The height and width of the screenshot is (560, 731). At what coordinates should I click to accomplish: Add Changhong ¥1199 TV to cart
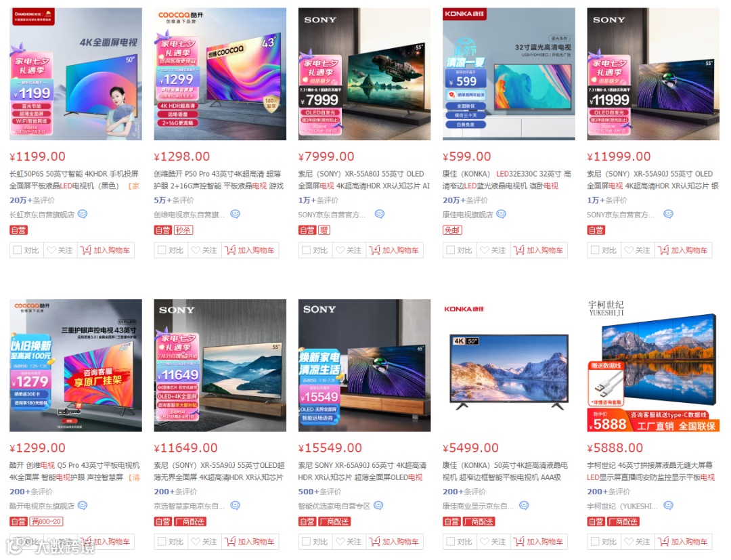tap(106, 251)
